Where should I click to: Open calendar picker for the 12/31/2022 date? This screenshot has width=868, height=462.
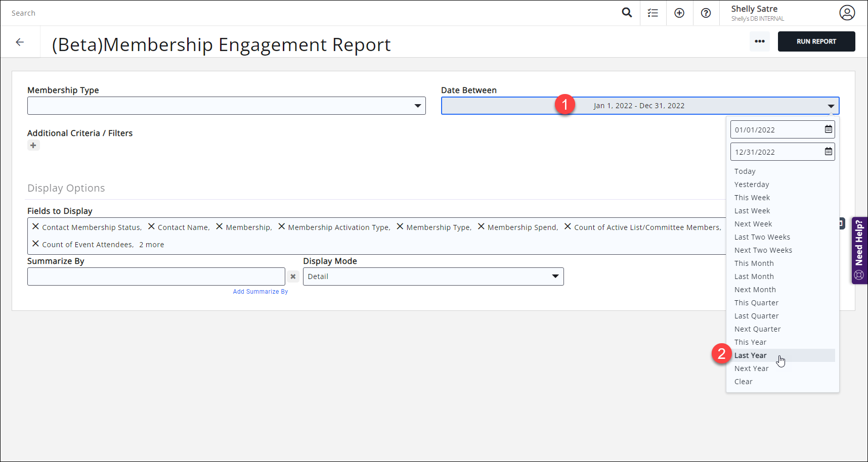pos(828,151)
